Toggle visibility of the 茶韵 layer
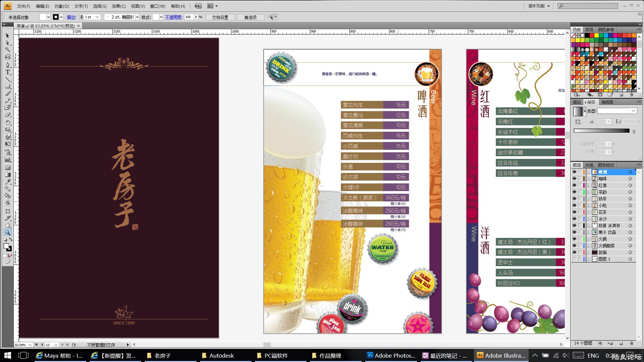This screenshot has height=362, width=644. 574,192
